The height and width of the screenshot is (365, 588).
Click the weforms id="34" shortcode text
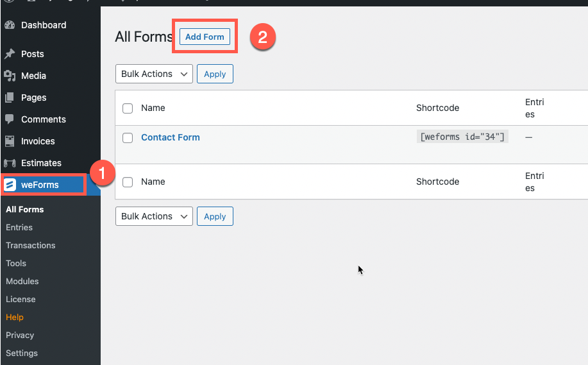click(462, 137)
